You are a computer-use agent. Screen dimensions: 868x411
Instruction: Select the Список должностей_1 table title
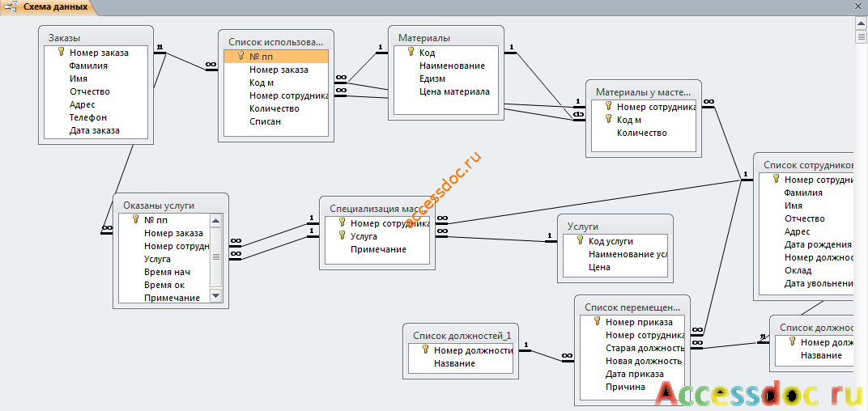point(462,336)
